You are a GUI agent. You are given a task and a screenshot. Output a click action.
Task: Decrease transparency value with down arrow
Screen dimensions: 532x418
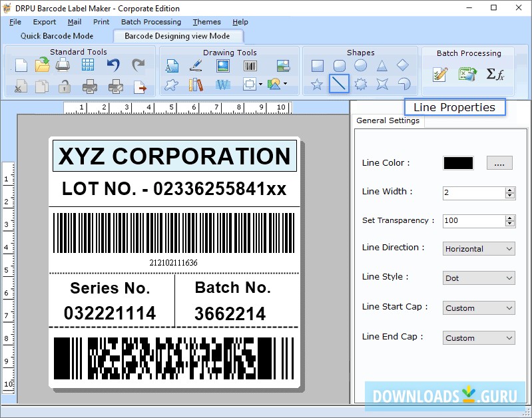(510, 224)
